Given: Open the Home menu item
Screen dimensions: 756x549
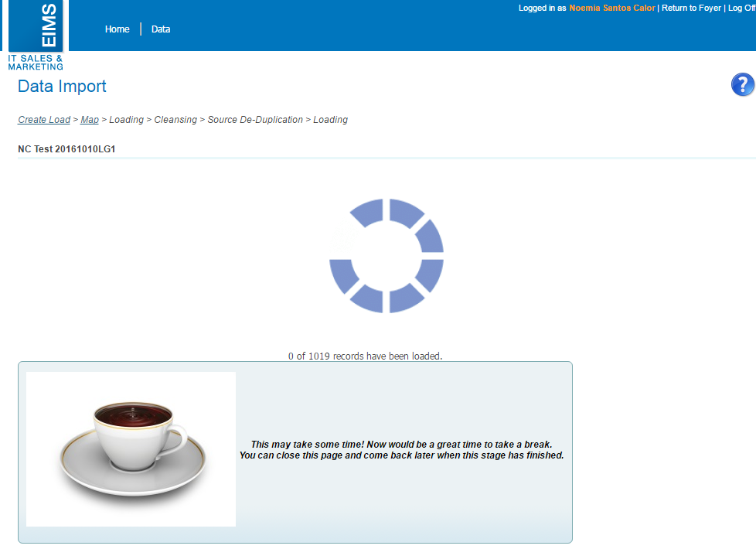Looking at the screenshot, I should click(117, 29).
